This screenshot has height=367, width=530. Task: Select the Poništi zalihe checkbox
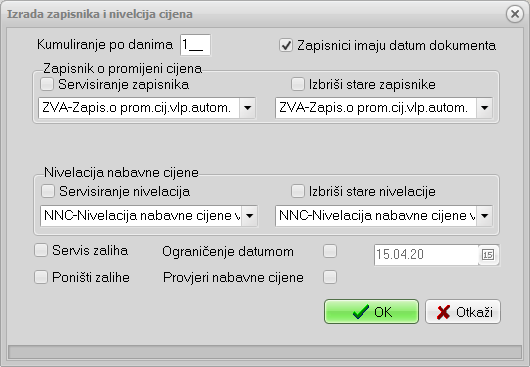coord(41,277)
